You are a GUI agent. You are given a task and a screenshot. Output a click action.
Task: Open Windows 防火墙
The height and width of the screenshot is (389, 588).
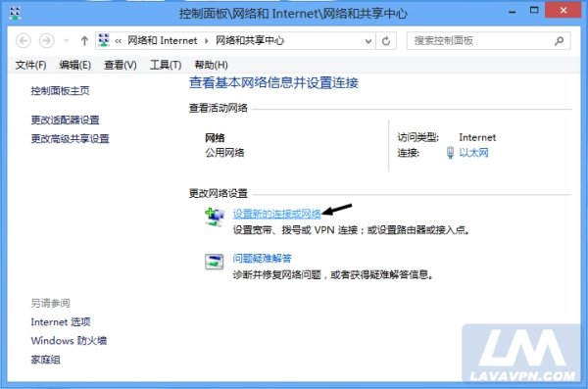click(69, 341)
